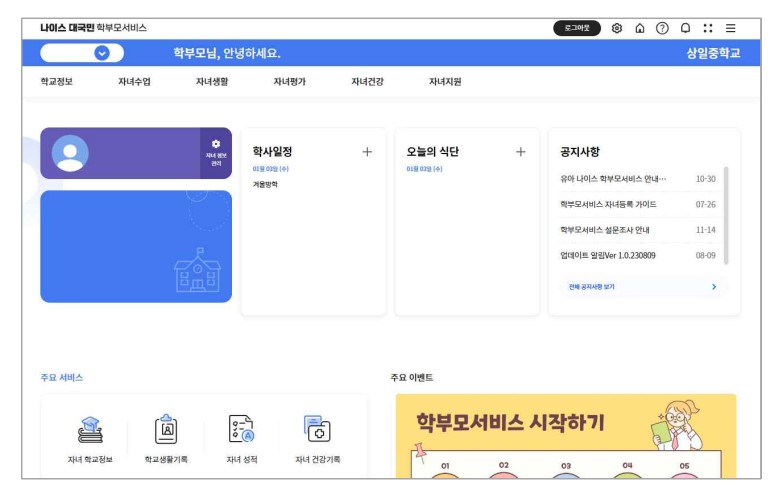Open settings gear icon in header
Image resolution: width=780 pixels, height=489 pixels.
tap(617, 28)
